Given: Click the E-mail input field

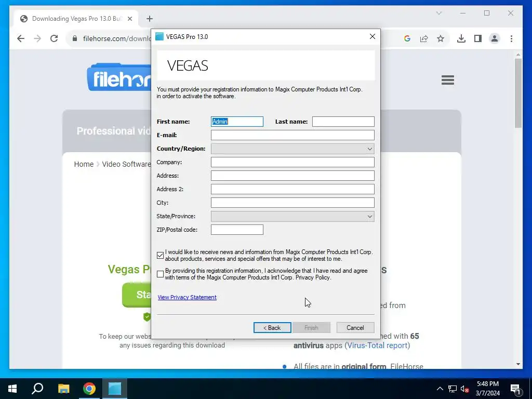Looking at the screenshot, I should pos(292,135).
